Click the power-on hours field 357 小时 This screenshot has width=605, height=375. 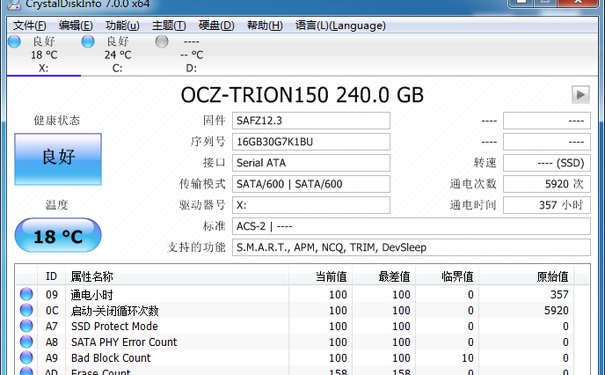tap(547, 205)
